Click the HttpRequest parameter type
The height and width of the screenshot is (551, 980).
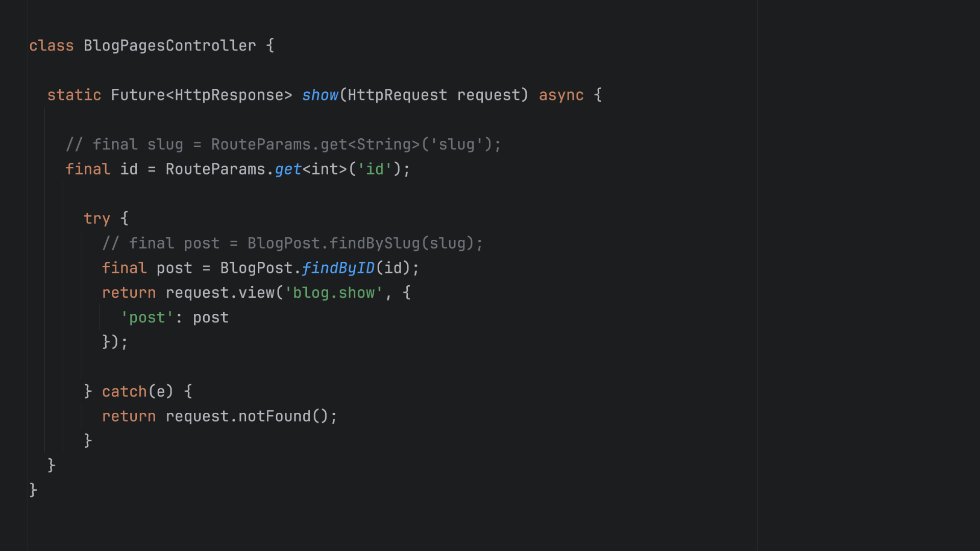pos(397,95)
